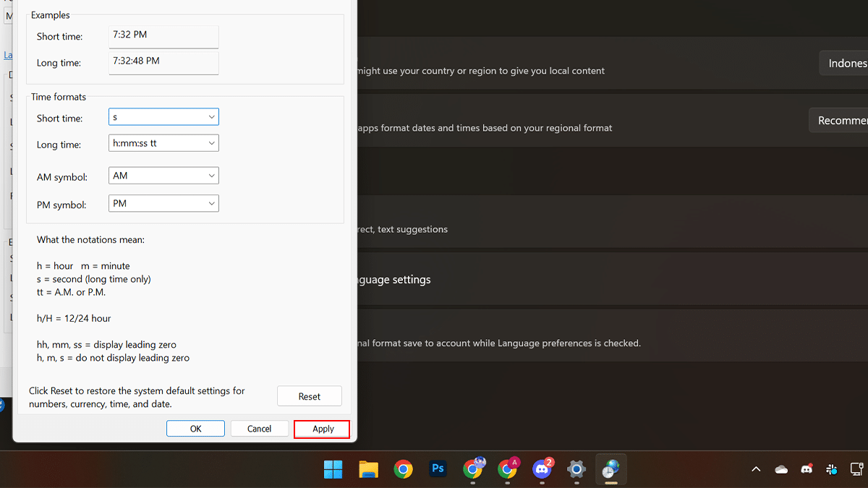Click the Apply button
Image resolution: width=868 pixels, height=488 pixels.
pyautogui.click(x=321, y=429)
